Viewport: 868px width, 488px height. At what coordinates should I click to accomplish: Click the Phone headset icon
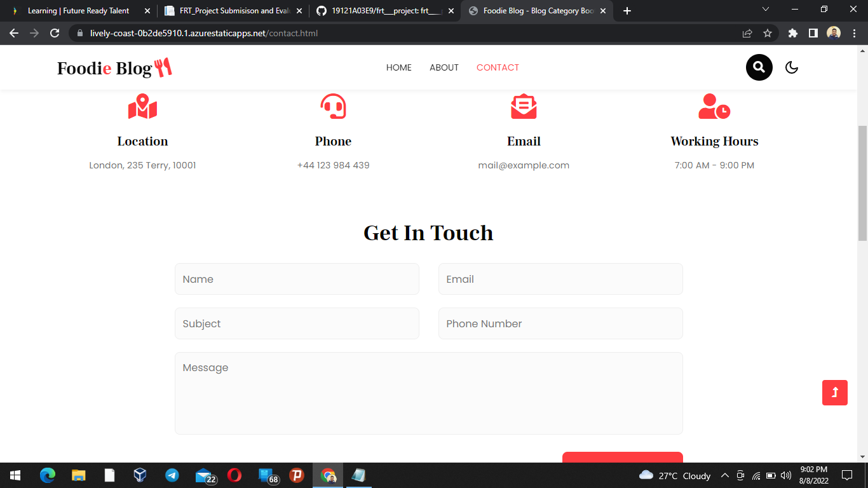click(333, 107)
